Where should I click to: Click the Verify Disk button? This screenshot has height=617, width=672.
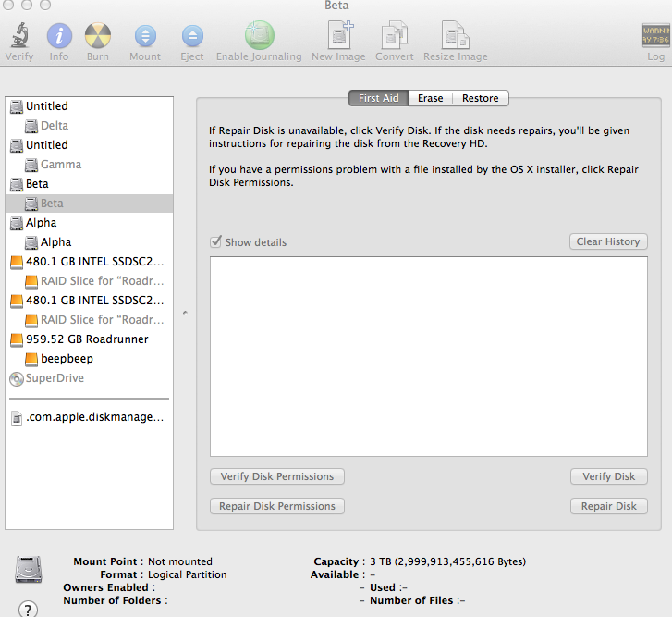pos(608,476)
